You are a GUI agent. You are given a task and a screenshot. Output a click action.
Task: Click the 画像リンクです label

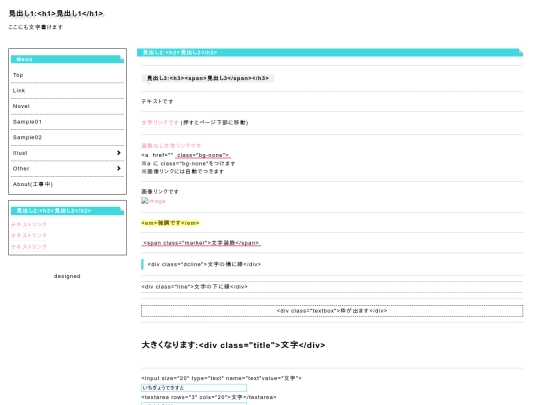pos(160,192)
